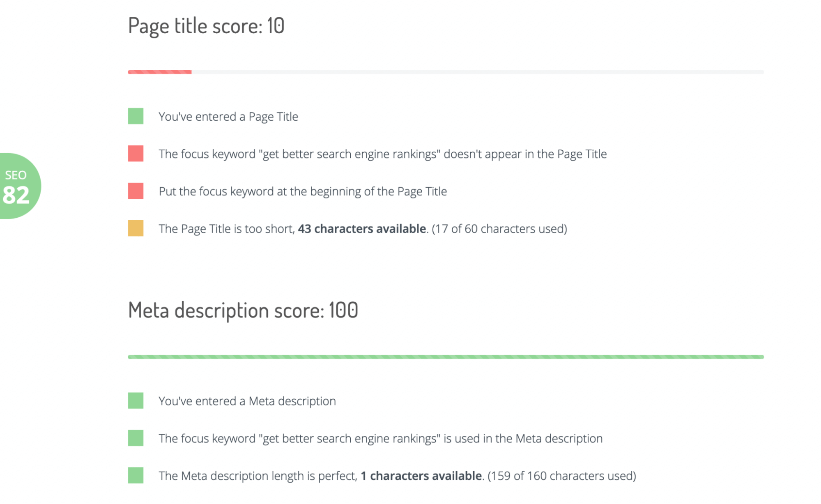This screenshot has width=821, height=504.
Task: Select the "1 characters available" bold text
Action: point(421,476)
